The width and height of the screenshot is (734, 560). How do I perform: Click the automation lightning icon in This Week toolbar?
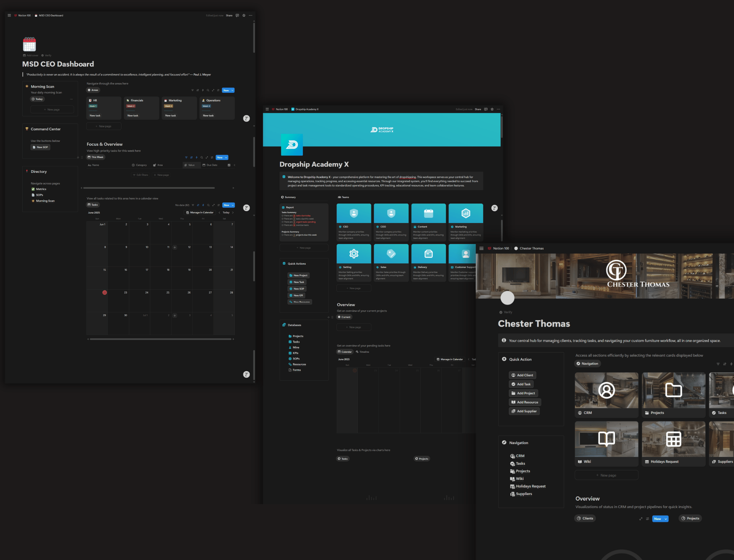[x=196, y=157]
